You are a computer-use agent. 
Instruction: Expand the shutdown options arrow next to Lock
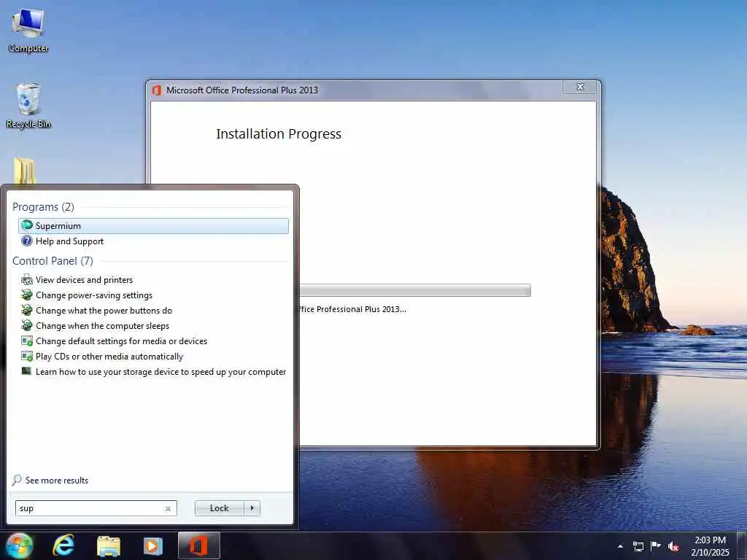pyautogui.click(x=252, y=508)
